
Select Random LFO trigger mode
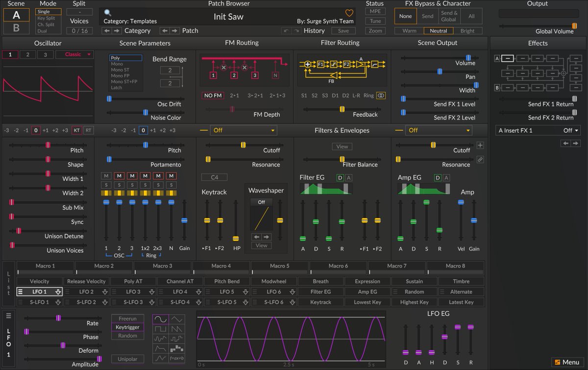coord(127,336)
